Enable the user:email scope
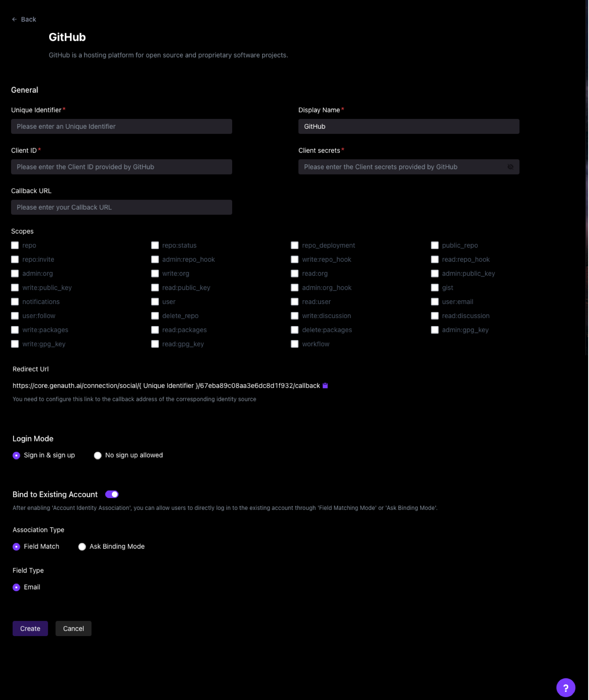 (x=435, y=302)
